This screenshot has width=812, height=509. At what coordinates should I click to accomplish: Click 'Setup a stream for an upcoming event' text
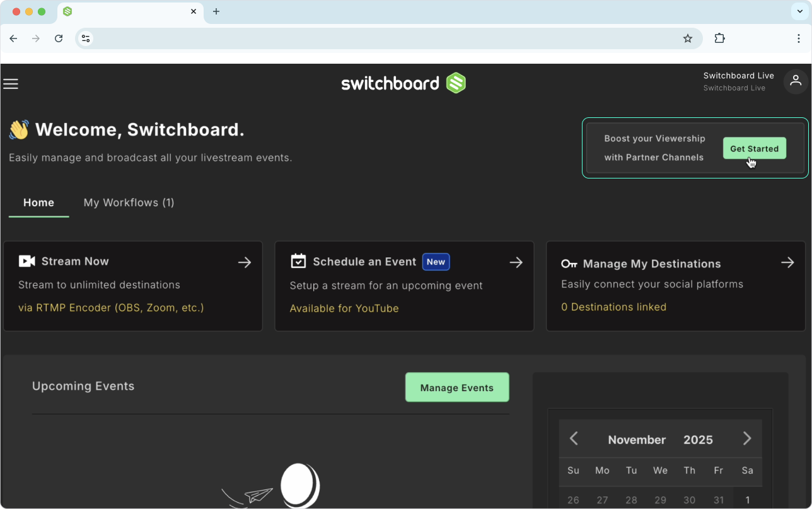pos(386,286)
